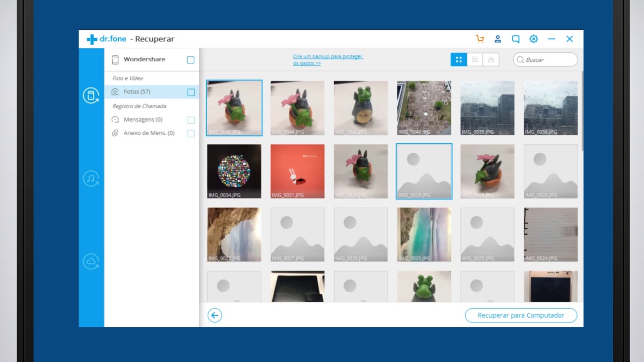Click the camera icon beside Fotos
Image resolution: width=644 pixels, height=362 pixels.
[115, 92]
